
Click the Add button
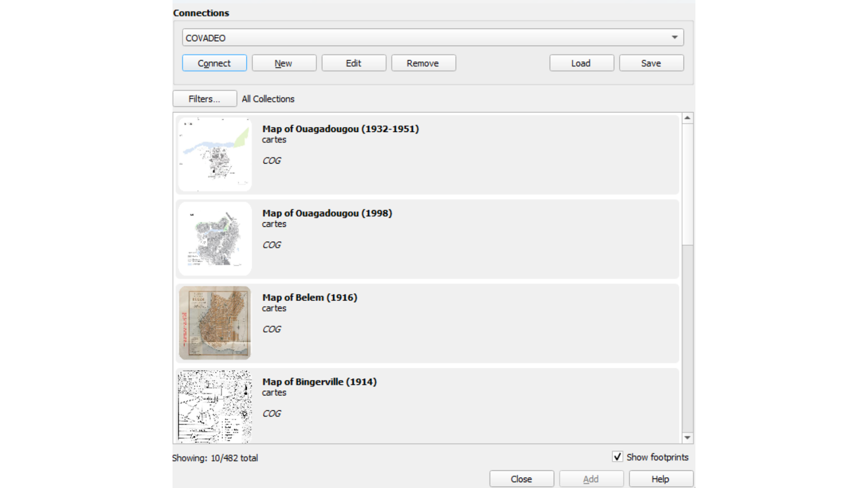591,479
